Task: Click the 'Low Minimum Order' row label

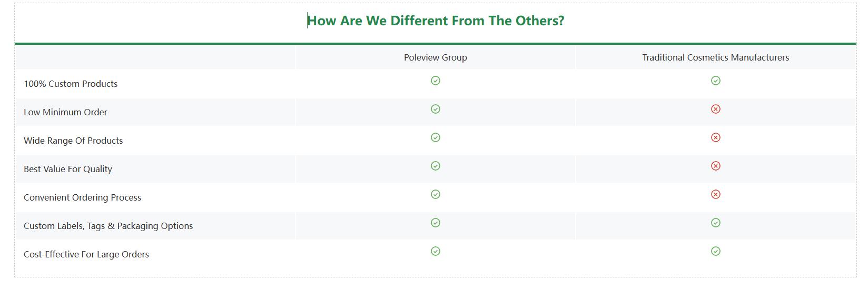Action: (x=65, y=112)
